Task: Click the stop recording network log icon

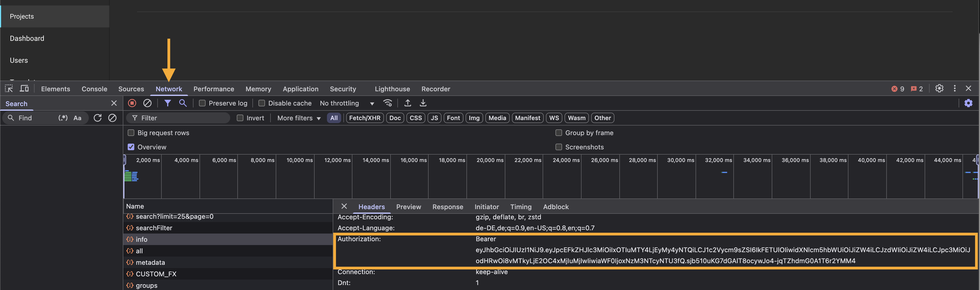Action: pos(132,103)
